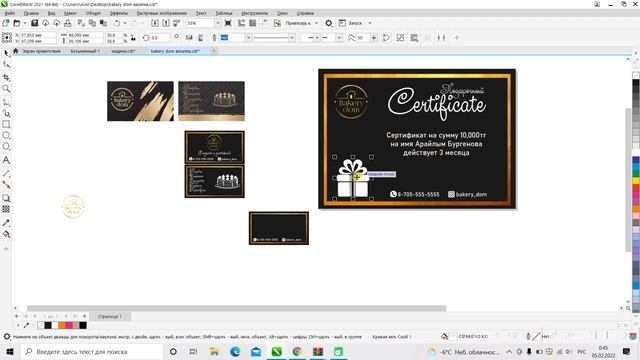
Task: Toggle lock ratio padlock button
Action: pyautogui.click(x=133, y=38)
